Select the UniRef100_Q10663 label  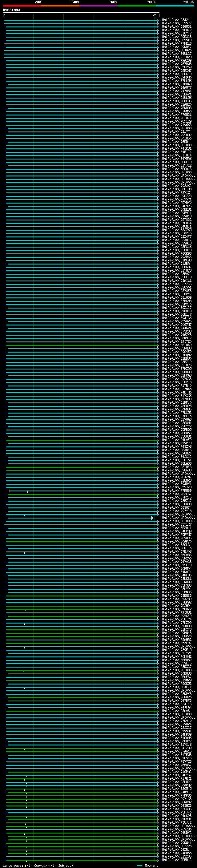[x=176, y=125]
